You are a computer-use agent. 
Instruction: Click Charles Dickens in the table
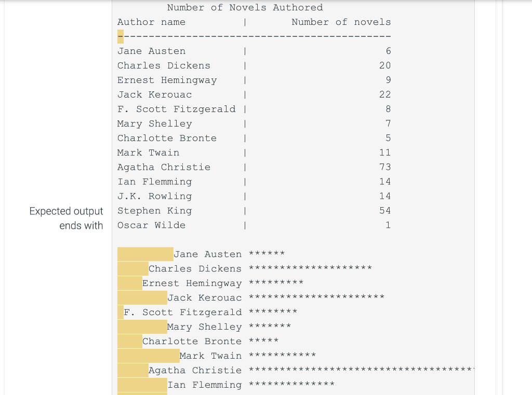tap(164, 65)
